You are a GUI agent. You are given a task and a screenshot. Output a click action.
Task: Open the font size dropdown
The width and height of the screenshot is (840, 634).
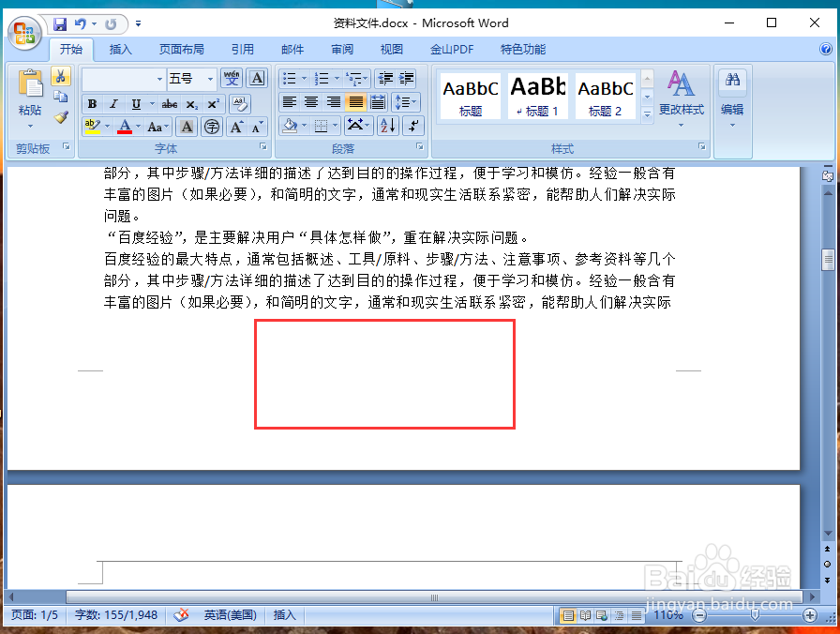pos(211,79)
